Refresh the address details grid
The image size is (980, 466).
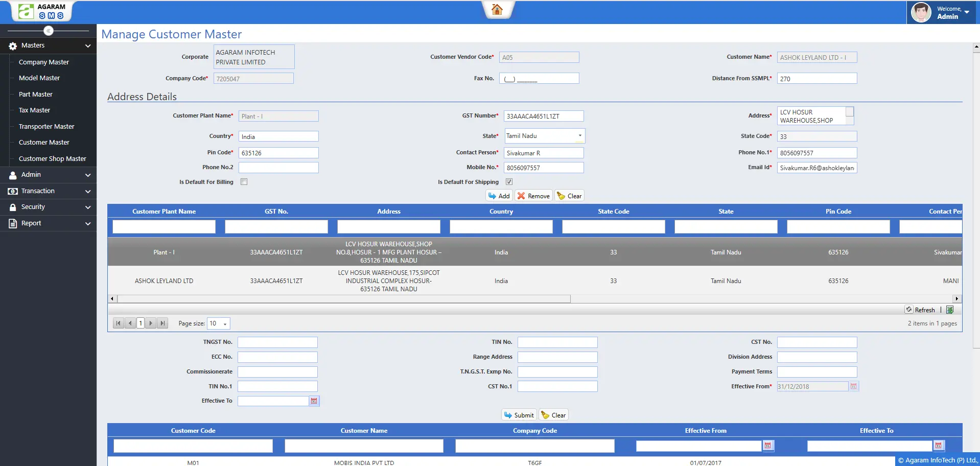pyautogui.click(x=922, y=309)
